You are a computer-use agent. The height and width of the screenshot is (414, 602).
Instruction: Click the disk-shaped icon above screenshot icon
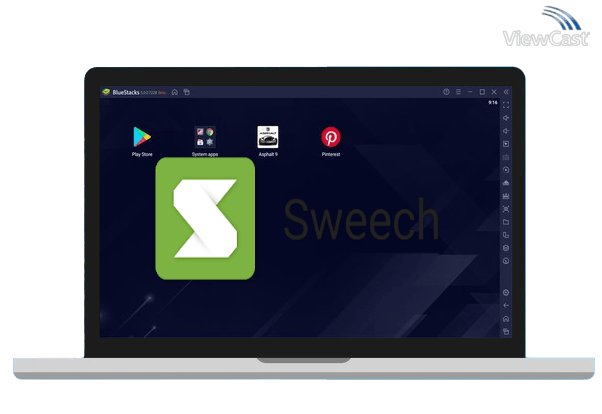[506, 196]
